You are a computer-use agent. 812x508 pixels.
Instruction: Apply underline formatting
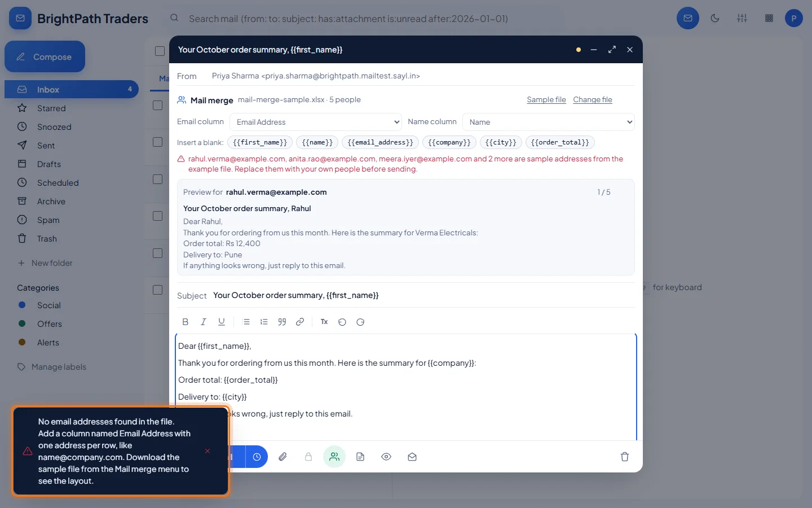222,322
